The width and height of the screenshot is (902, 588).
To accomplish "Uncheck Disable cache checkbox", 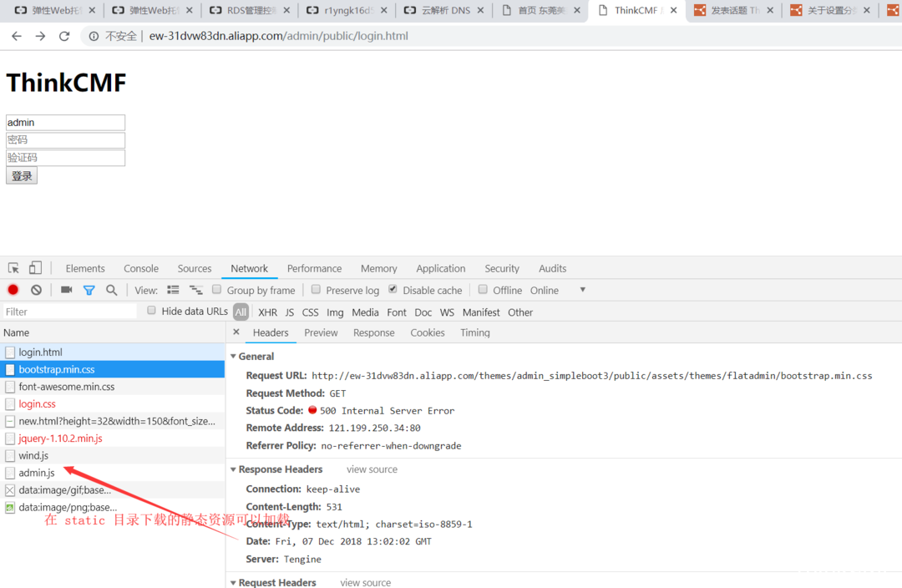I will click(393, 289).
